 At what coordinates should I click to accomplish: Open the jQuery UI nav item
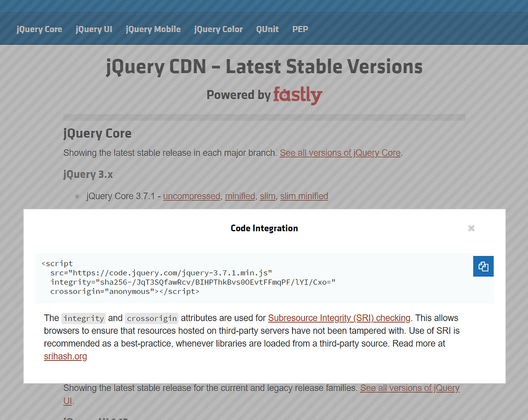click(x=94, y=29)
